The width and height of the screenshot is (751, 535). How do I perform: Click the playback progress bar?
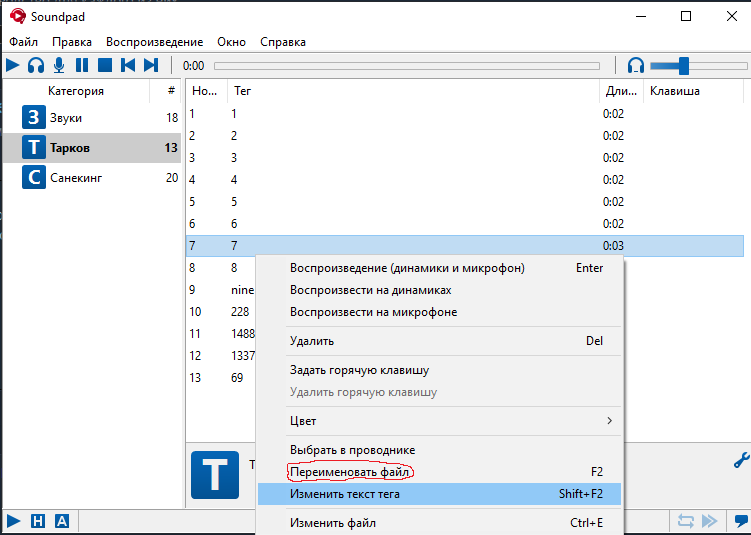(x=407, y=66)
